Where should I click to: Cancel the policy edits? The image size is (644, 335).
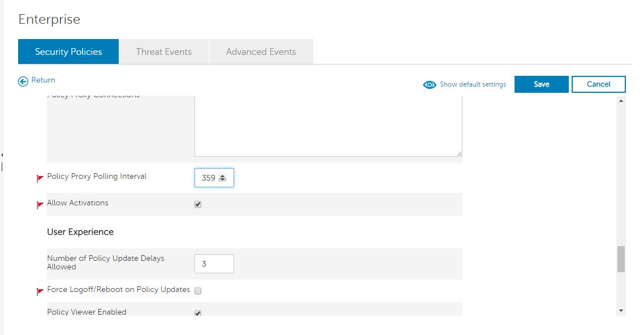(598, 84)
